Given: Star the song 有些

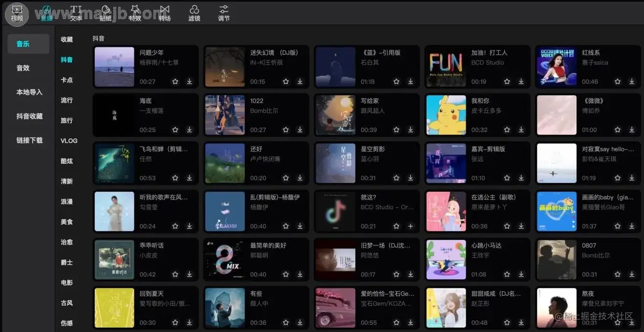Looking at the screenshot, I should [x=286, y=323].
